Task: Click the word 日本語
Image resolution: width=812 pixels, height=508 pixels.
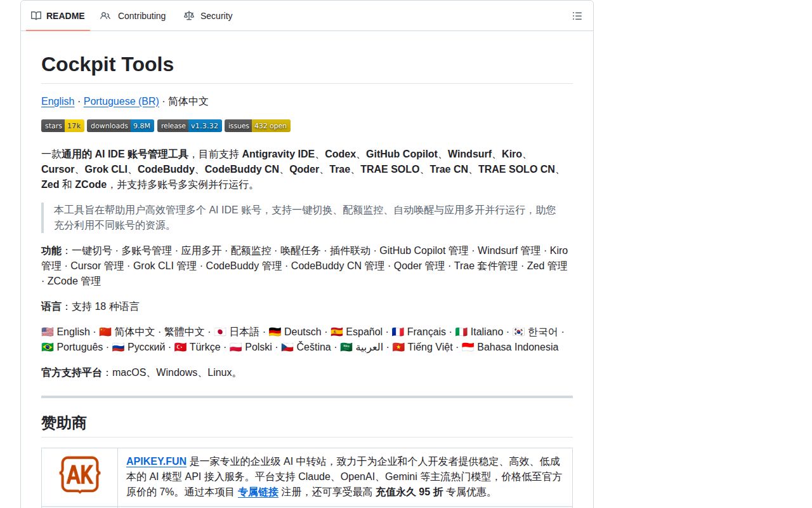Action: pos(244,331)
